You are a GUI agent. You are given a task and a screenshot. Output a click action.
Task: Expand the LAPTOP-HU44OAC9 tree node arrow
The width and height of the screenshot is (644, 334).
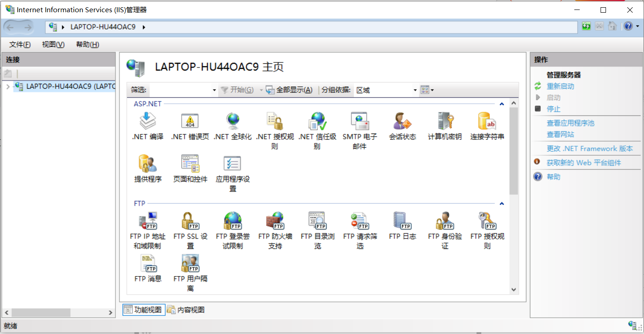8,86
